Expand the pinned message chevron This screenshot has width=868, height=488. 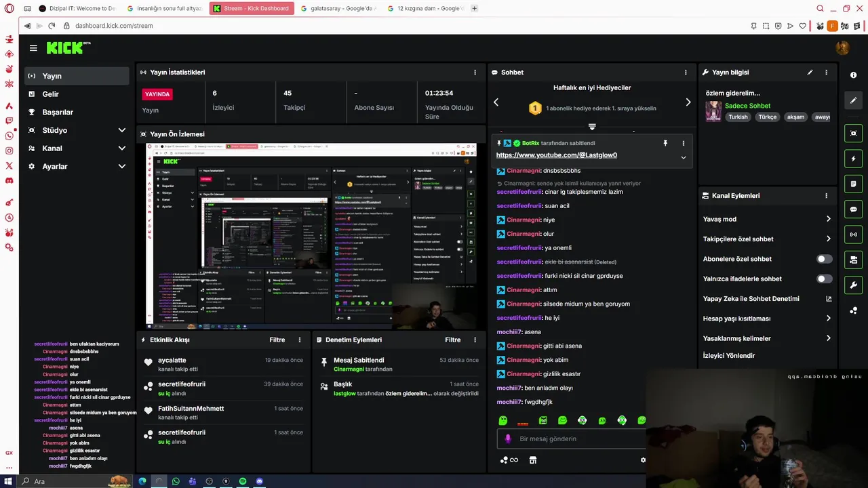(x=683, y=157)
